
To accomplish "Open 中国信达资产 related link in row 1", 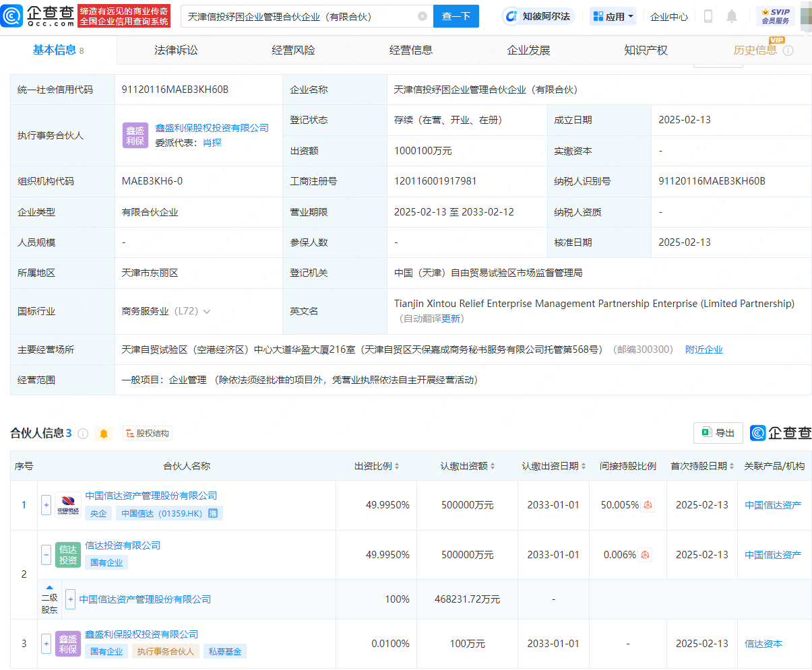I will (773, 505).
